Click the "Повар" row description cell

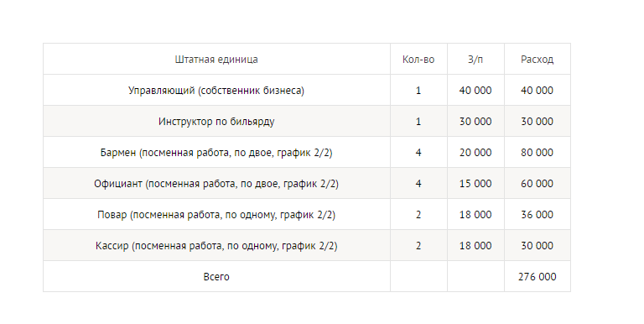[x=216, y=215]
